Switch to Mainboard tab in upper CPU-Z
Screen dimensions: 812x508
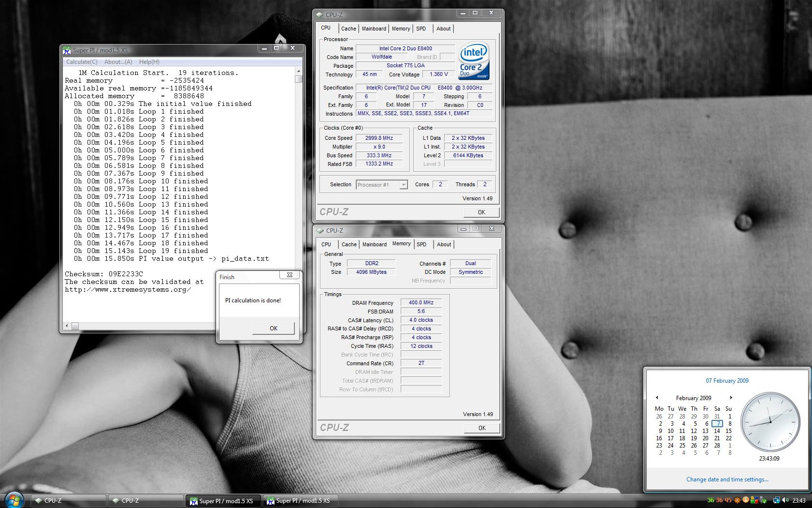374,29
